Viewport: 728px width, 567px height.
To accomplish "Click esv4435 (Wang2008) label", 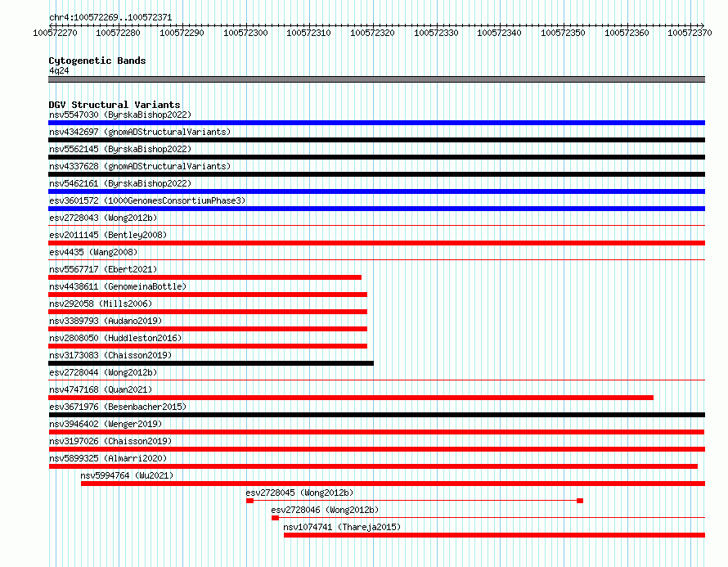I will (x=93, y=252).
